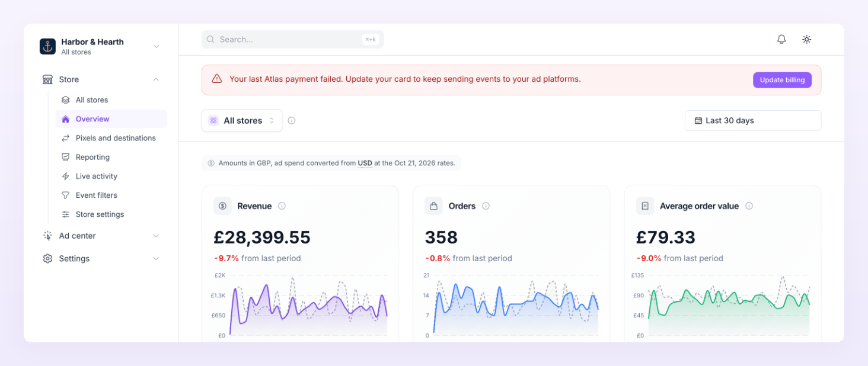
Task: Expand the Ad center section chevron
Action: [156, 236]
